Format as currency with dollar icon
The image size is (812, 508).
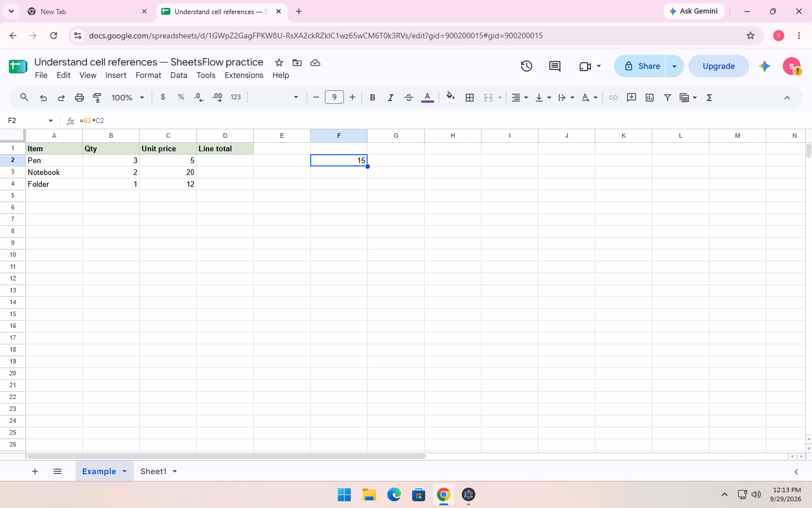coord(163,97)
